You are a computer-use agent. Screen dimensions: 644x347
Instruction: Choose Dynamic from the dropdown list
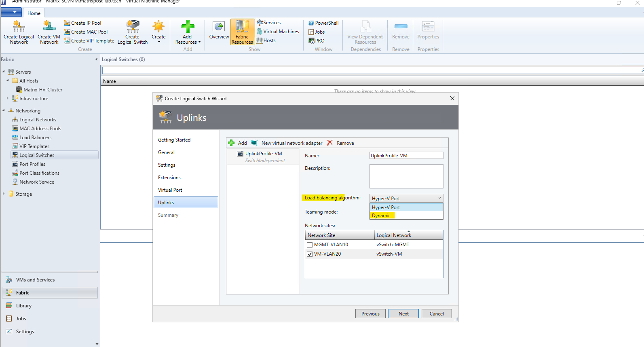tap(406, 216)
